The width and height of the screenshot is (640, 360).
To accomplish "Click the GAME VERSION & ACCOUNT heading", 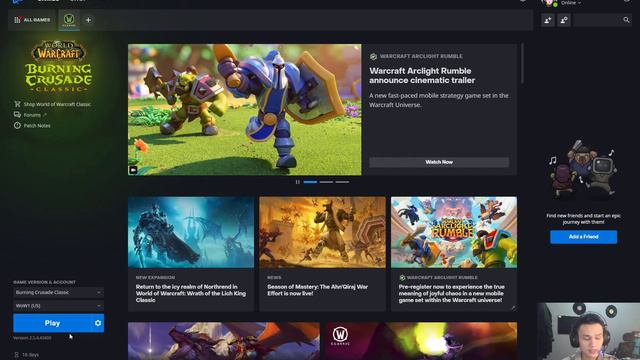I will (44, 282).
